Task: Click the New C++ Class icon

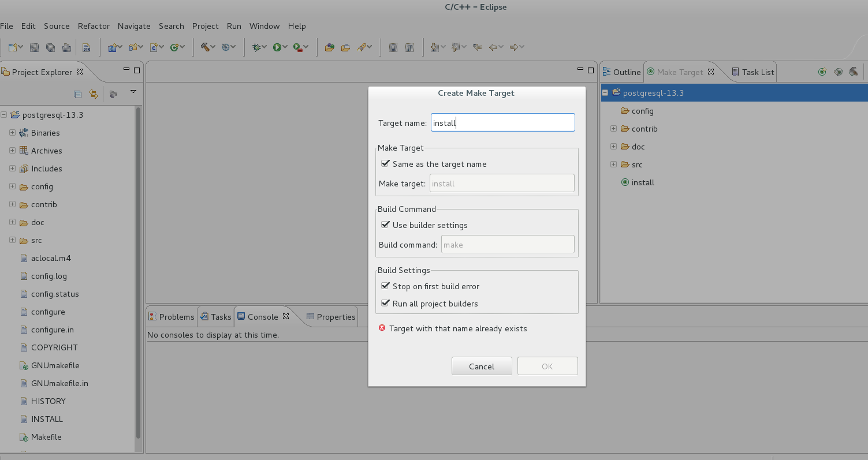Action: (174, 47)
